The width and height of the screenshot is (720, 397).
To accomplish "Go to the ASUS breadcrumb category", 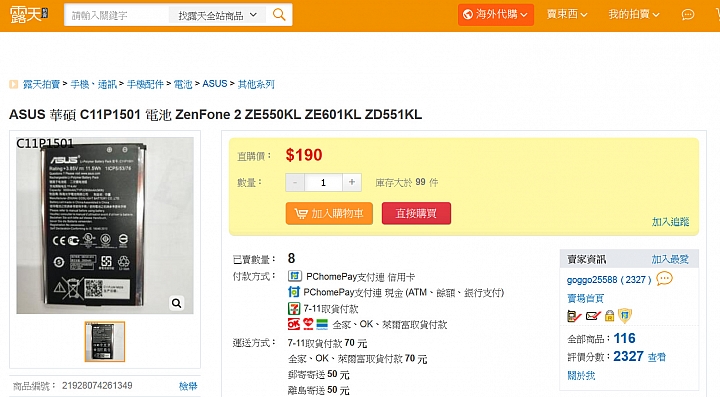I will pyautogui.click(x=214, y=84).
